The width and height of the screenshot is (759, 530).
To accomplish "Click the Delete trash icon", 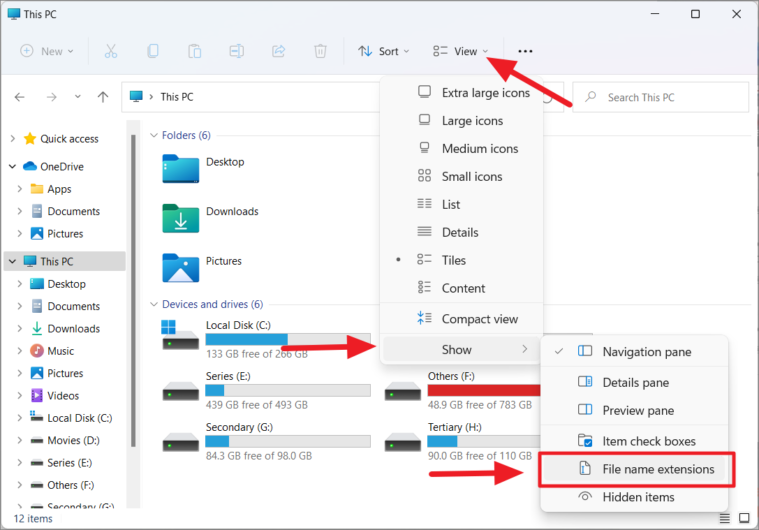I will point(320,51).
